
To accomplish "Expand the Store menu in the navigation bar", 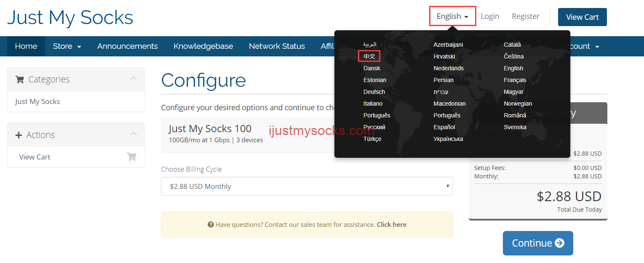I will point(67,46).
